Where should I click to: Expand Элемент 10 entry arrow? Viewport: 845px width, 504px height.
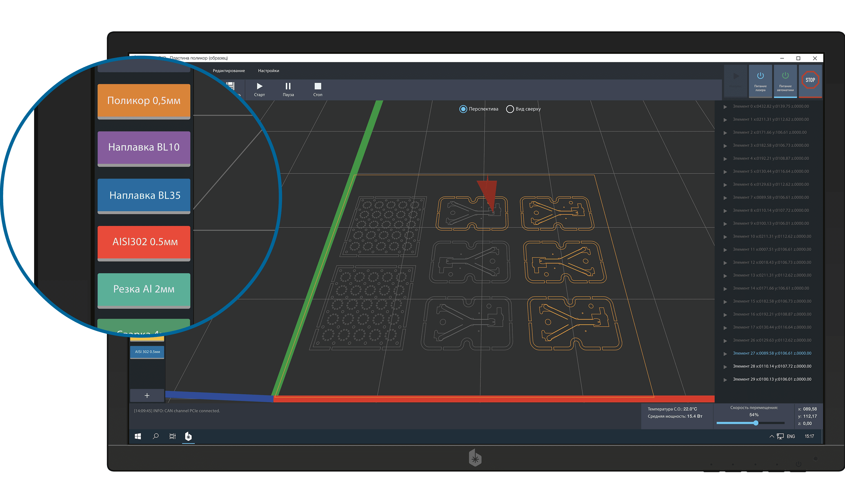point(725,237)
